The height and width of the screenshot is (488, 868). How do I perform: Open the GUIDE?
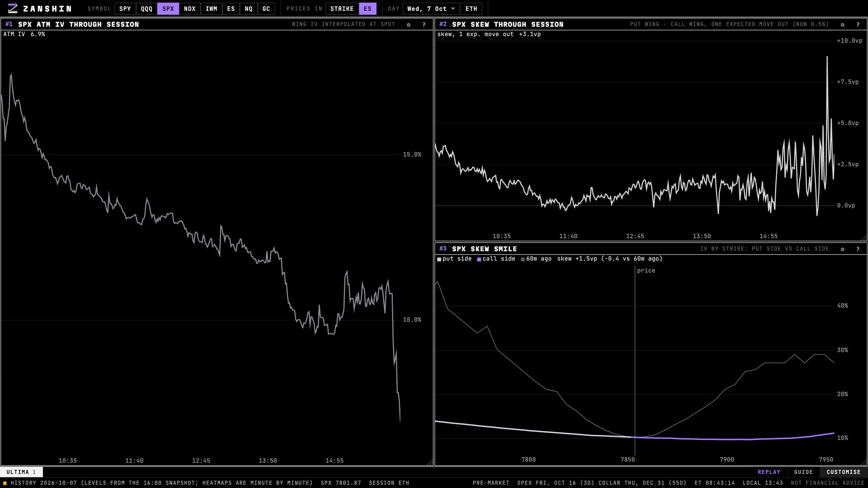[804, 472]
